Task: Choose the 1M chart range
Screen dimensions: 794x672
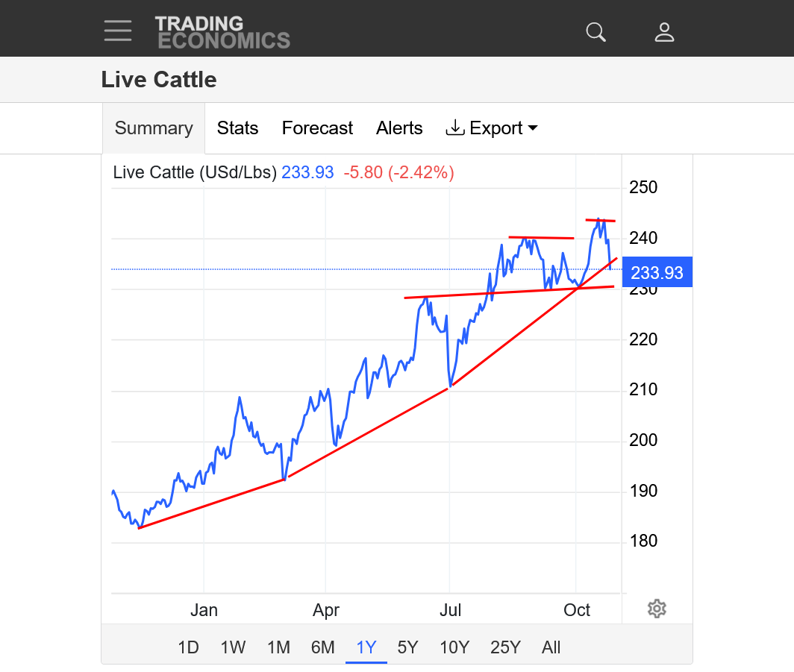Action: (278, 647)
